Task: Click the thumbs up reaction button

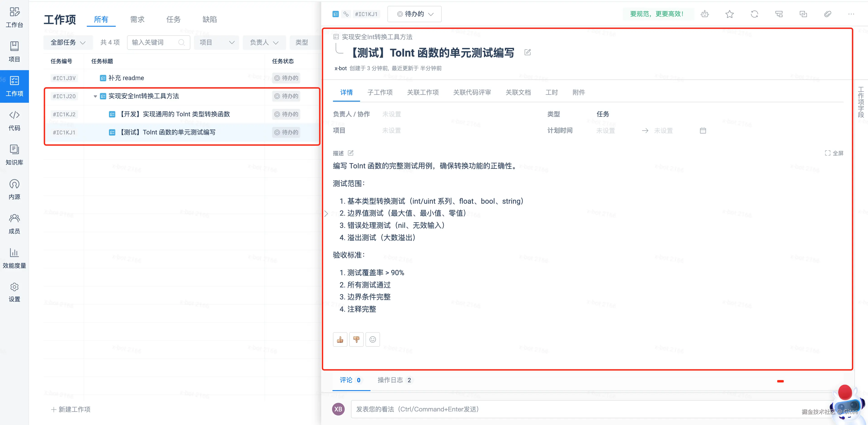Action: [340, 339]
